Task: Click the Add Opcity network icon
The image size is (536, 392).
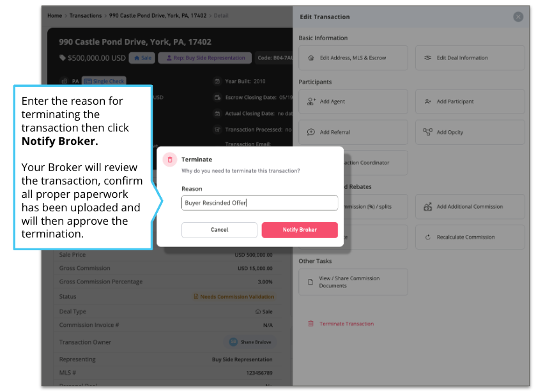Action: 427,132
